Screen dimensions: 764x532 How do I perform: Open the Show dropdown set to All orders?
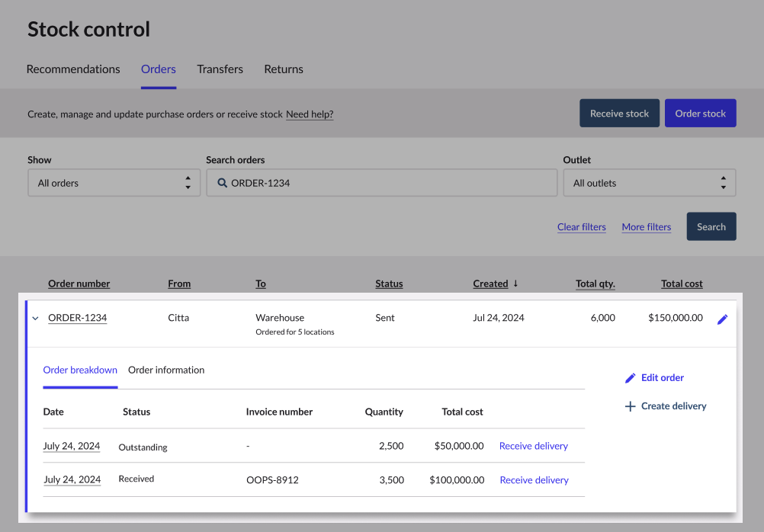[x=114, y=183]
